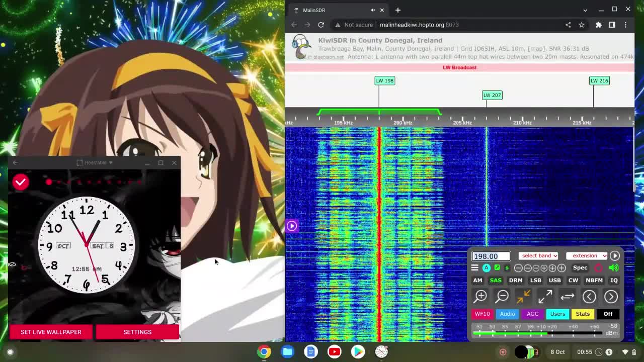Open the IO65IH grid link
644x362 pixels.
click(484, 49)
